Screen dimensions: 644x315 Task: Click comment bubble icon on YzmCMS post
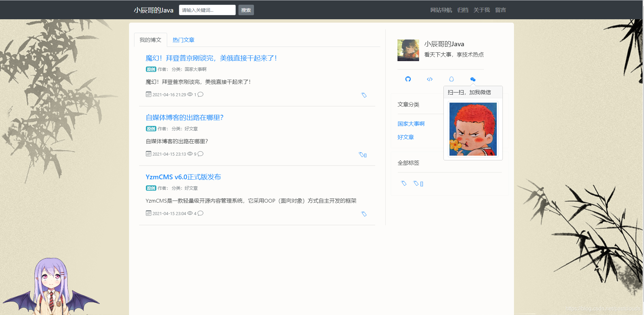tap(201, 213)
